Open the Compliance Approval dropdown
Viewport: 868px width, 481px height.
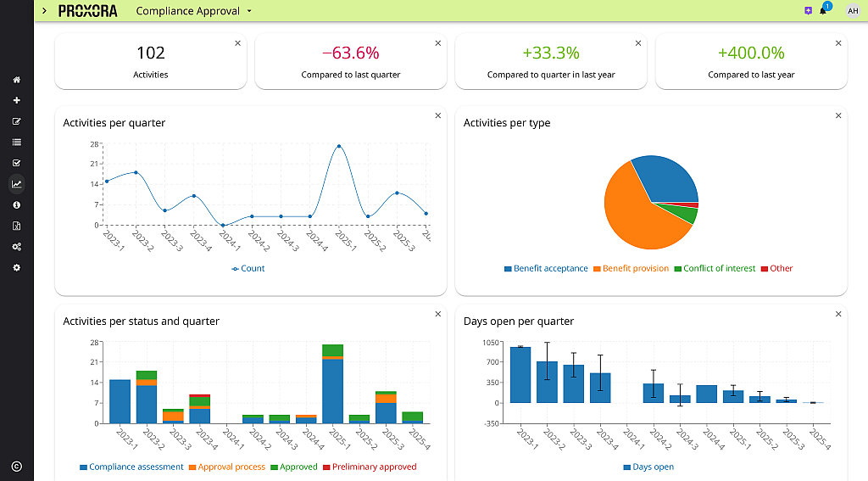click(194, 11)
